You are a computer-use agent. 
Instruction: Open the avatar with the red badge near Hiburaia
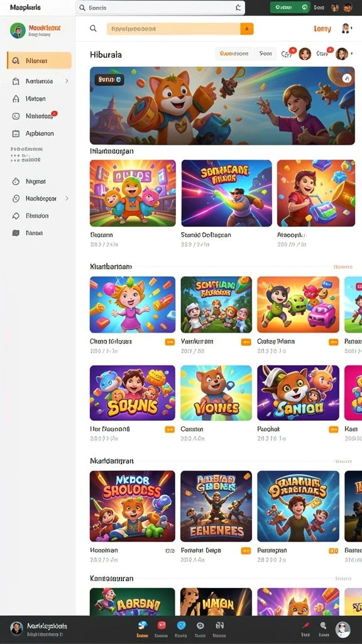305,54
